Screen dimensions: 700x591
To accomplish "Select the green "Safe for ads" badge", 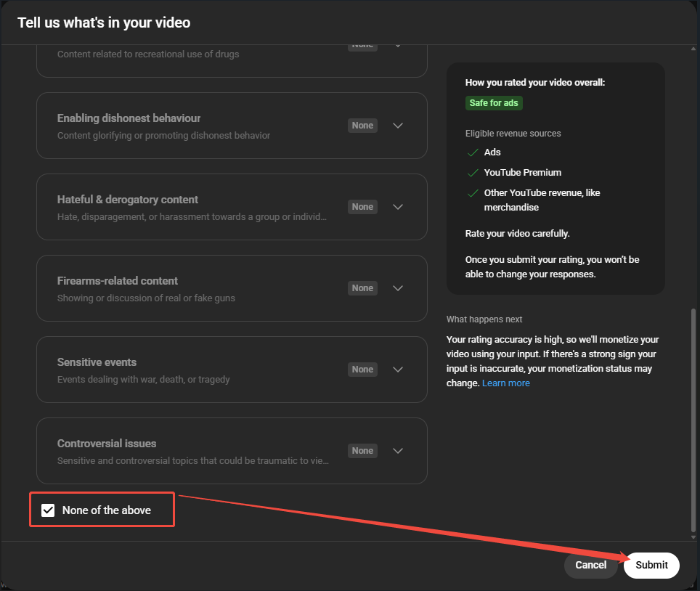I will click(494, 102).
